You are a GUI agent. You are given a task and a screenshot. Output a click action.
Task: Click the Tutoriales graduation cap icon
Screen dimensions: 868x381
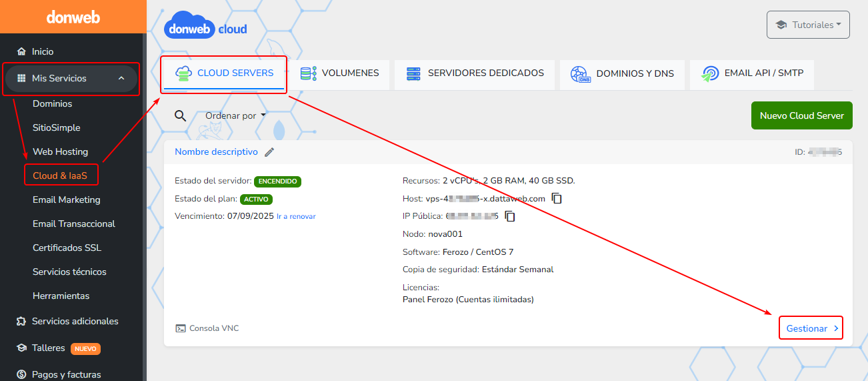781,25
